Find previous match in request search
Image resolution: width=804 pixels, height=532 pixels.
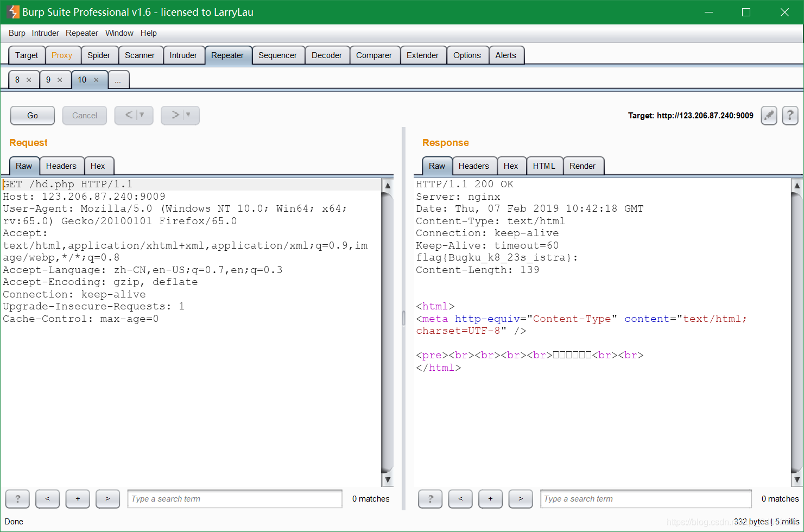point(47,498)
